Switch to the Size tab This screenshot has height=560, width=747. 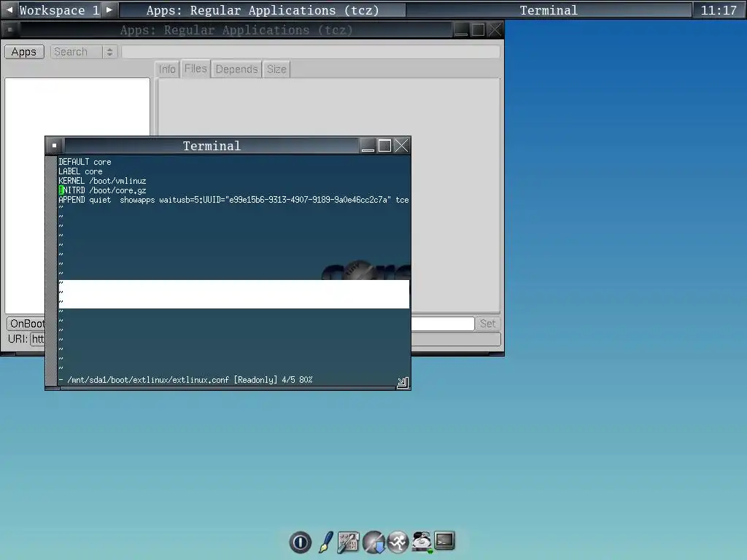[x=276, y=69]
